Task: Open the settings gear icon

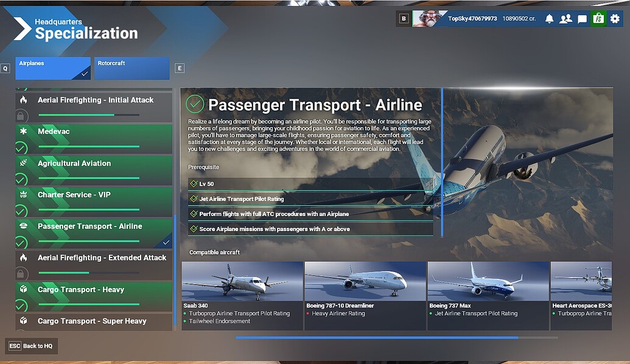Action: 615,18
